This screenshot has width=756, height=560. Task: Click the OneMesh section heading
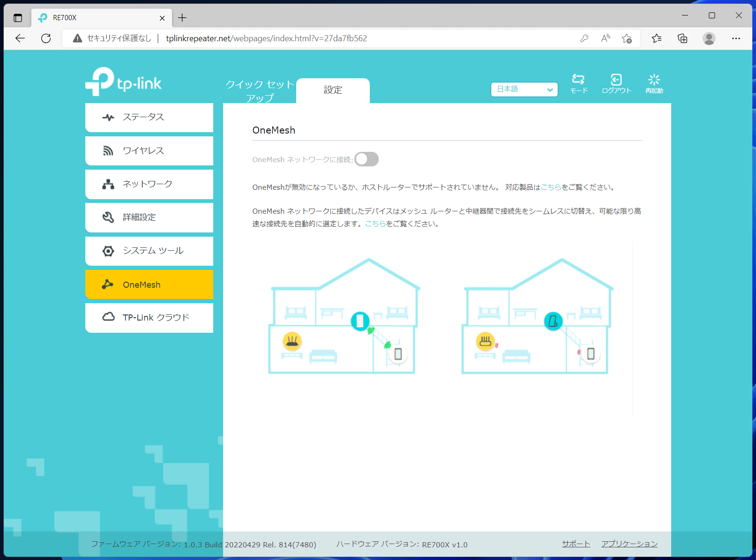pos(274,130)
